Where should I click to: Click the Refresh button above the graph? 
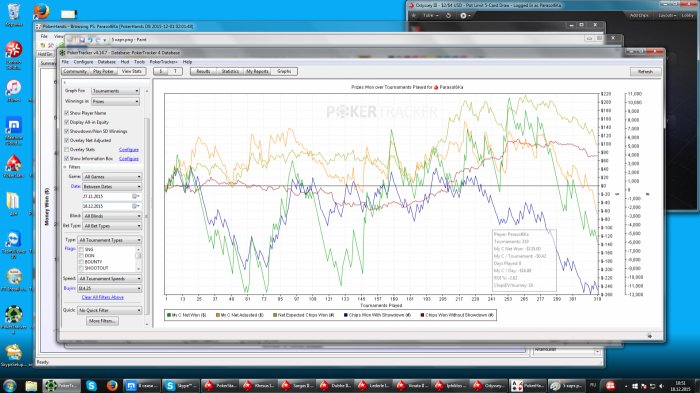[x=645, y=71]
